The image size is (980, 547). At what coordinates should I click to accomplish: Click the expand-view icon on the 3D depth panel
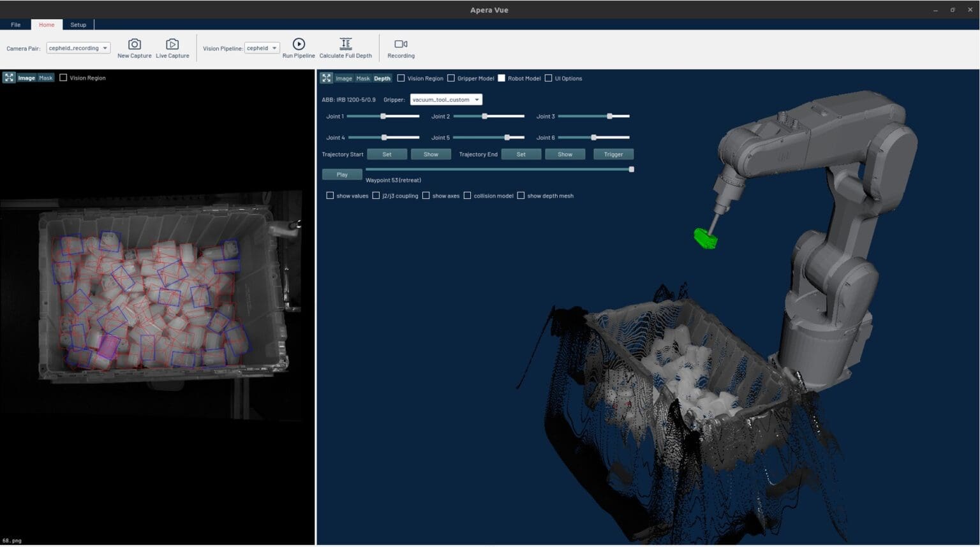[327, 78]
